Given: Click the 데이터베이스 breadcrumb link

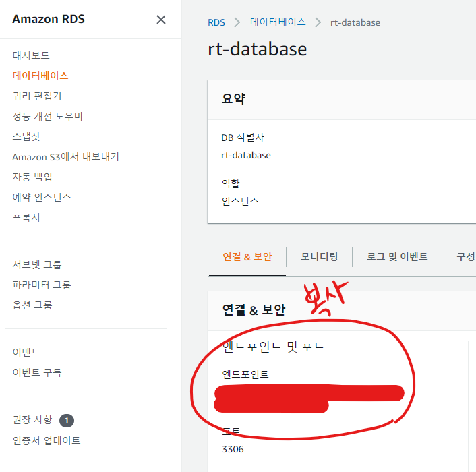Looking at the screenshot, I should click(x=278, y=22).
